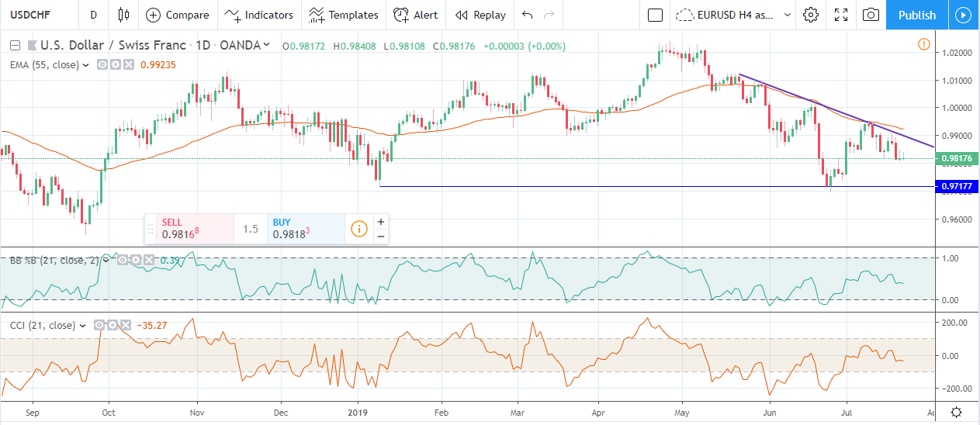This screenshot has height=425, width=980.
Task: Click the CCI value −35.27
Action: click(x=151, y=326)
